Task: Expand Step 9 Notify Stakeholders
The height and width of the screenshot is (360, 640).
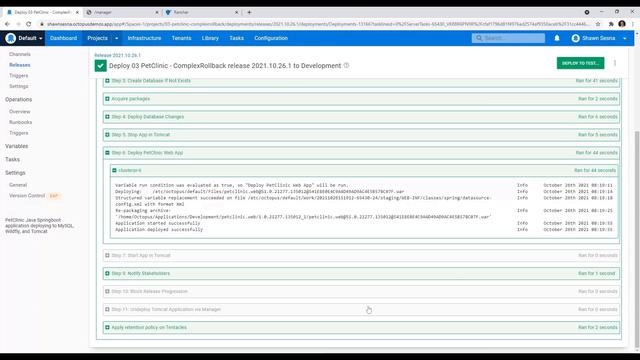Action: (107, 273)
